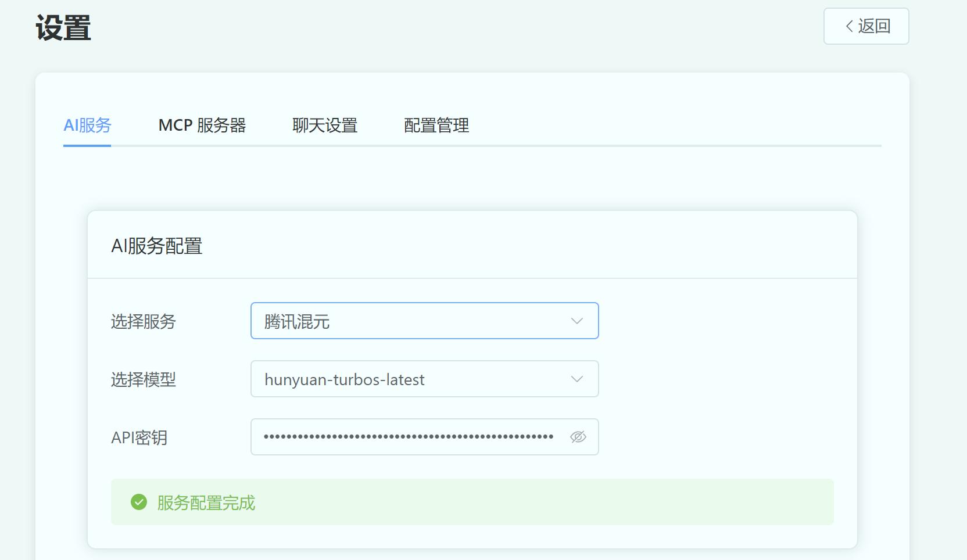The width and height of the screenshot is (967, 560).
Task: Click the 选择服务 field label
Action: point(144,322)
